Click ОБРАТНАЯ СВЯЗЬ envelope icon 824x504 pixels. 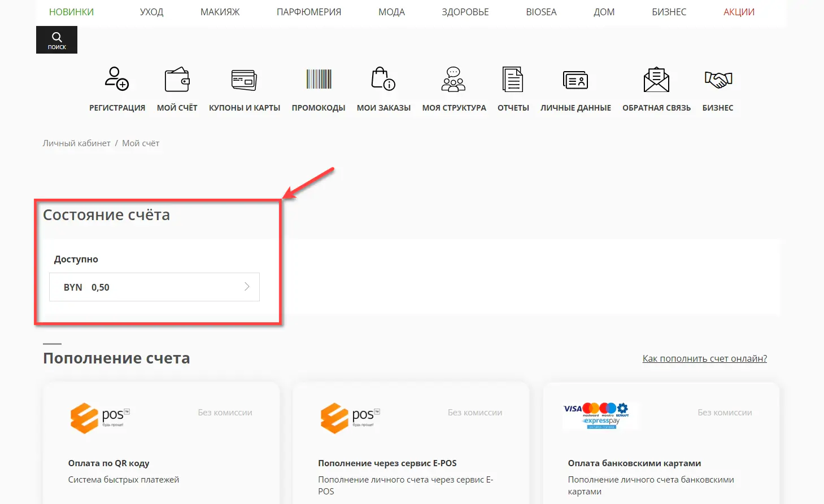(656, 80)
